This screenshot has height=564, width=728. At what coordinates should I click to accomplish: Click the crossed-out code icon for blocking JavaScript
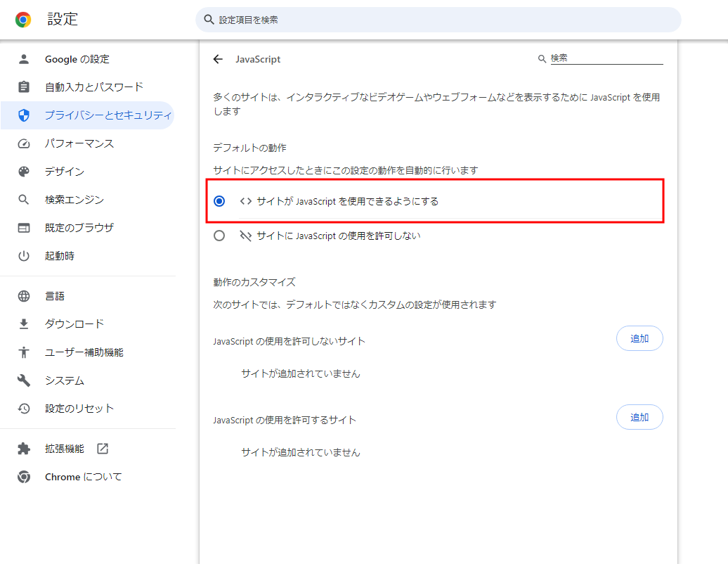click(x=246, y=236)
